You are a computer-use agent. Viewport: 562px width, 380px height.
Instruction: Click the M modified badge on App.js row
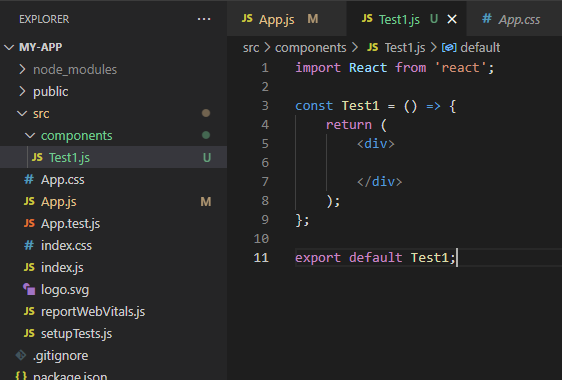pyautogui.click(x=206, y=202)
